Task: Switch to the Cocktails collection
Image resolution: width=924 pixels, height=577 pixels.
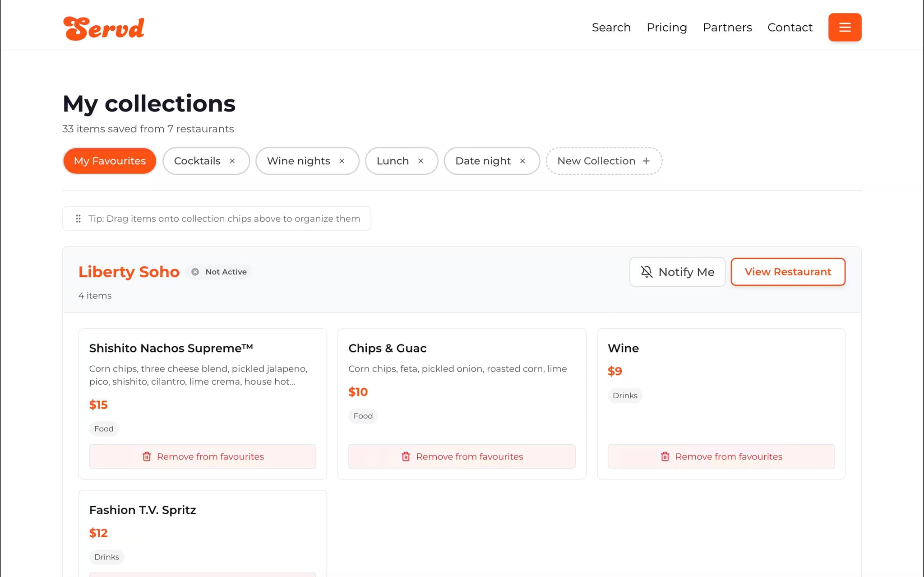Action: (x=197, y=161)
